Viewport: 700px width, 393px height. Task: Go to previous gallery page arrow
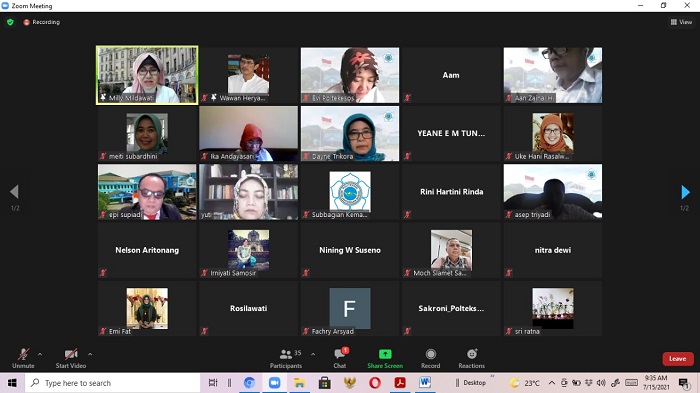click(14, 192)
